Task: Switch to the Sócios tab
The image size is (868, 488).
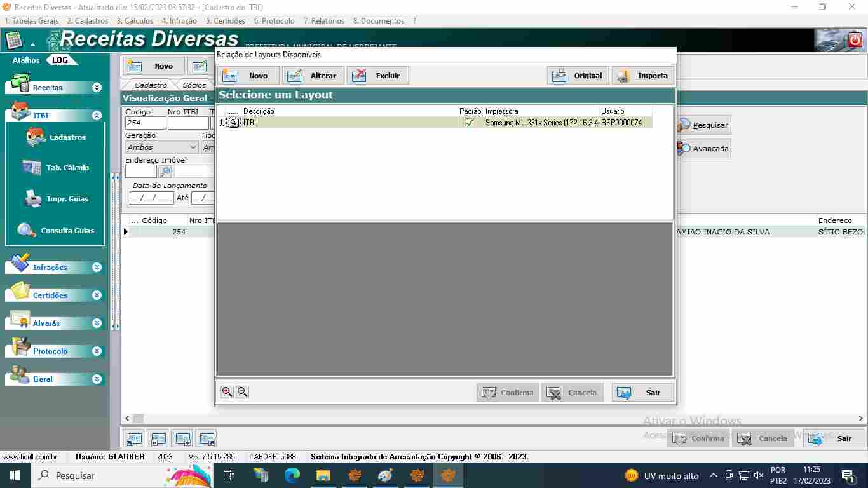Action: click(194, 85)
